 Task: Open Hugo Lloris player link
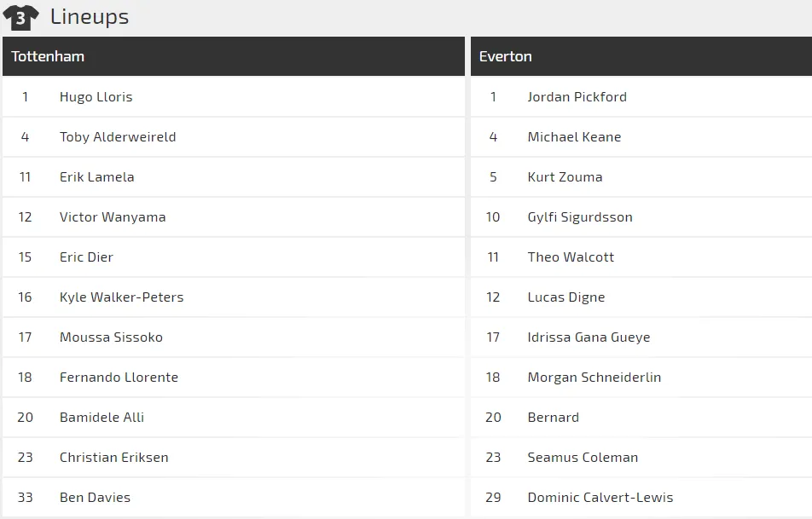96,97
